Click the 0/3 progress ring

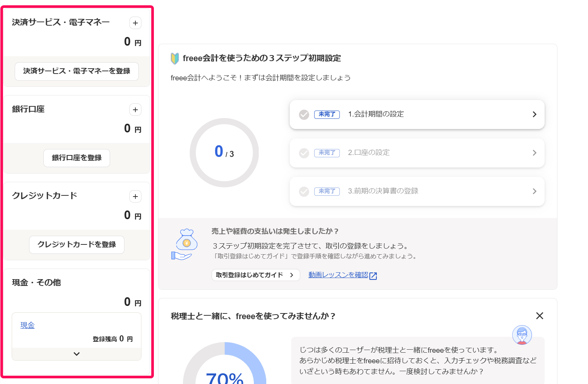coord(224,153)
